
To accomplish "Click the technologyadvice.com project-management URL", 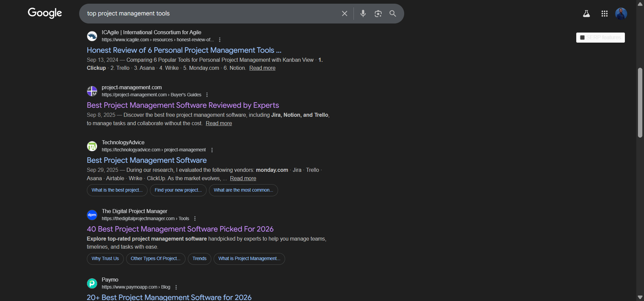I will click(154, 150).
